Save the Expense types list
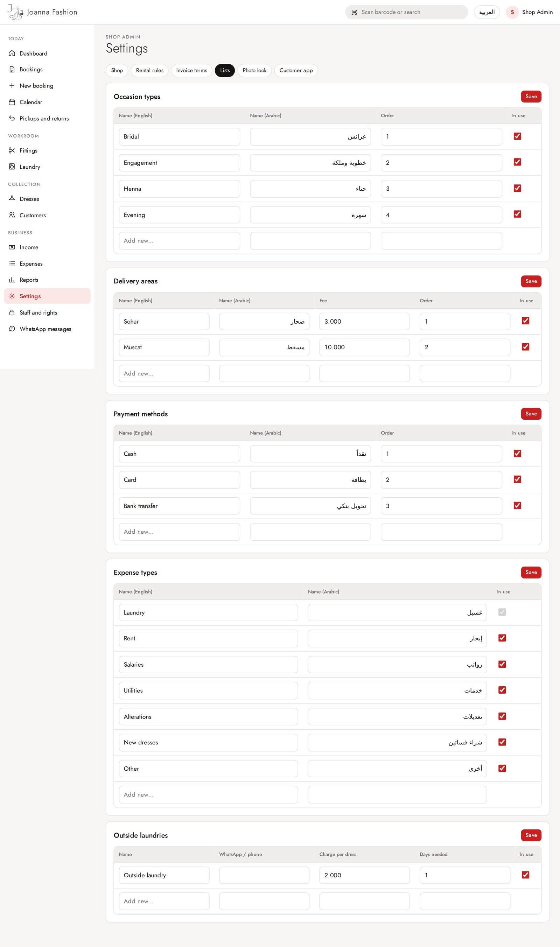 531,572
